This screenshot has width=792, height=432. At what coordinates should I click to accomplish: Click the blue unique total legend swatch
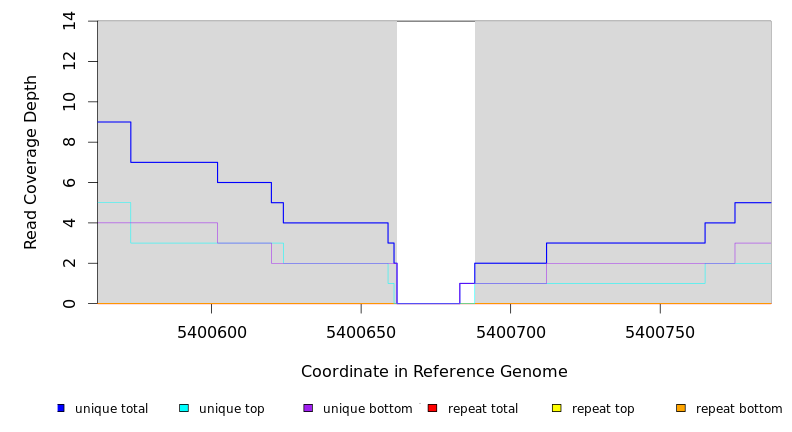coord(61,408)
